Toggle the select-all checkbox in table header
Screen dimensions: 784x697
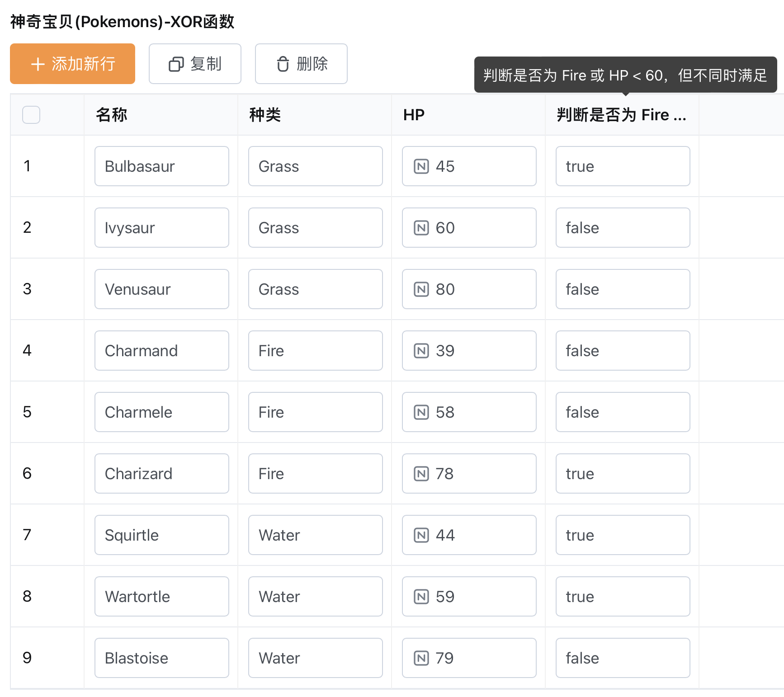coord(31,115)
